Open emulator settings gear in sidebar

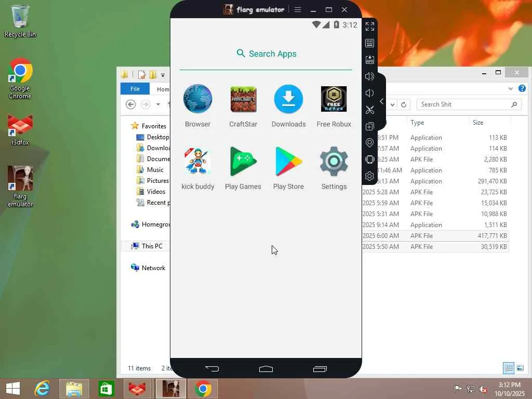coord(369,176)
